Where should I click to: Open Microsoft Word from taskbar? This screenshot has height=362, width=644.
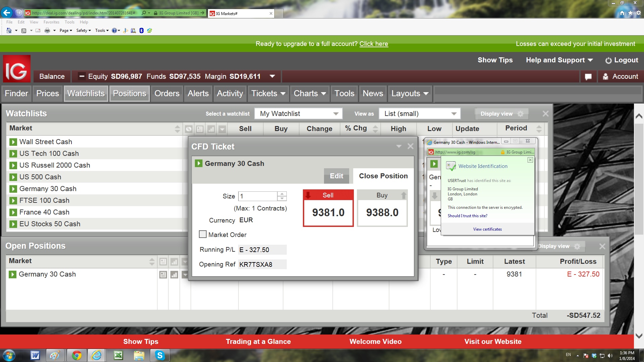point(35,355)
